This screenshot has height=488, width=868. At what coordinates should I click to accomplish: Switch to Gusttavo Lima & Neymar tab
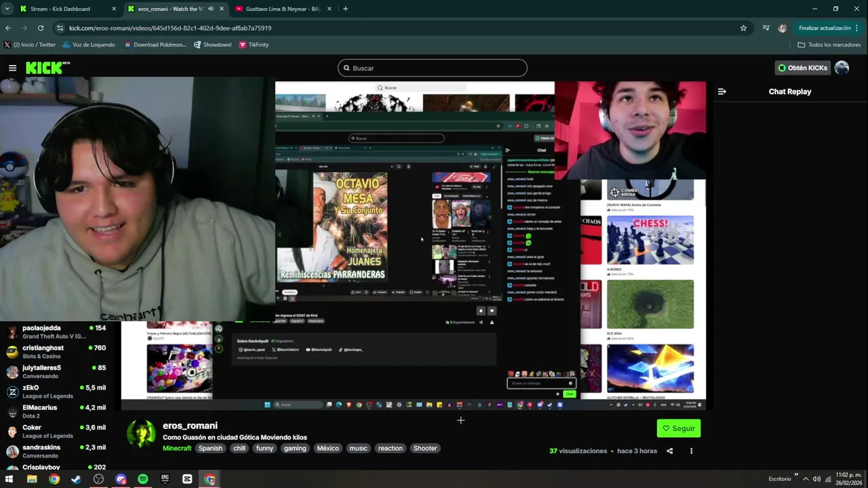point(282,9)
